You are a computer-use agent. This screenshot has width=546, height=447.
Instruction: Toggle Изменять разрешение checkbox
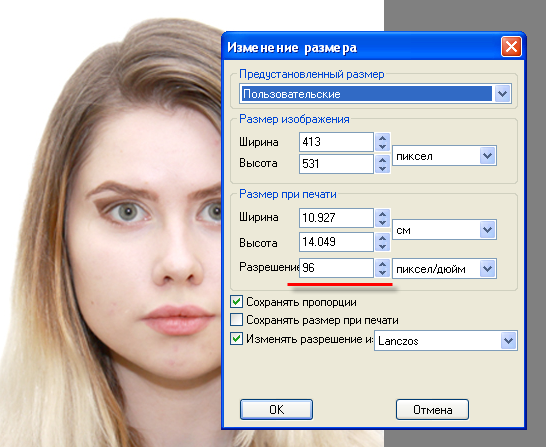coord(236,338)
